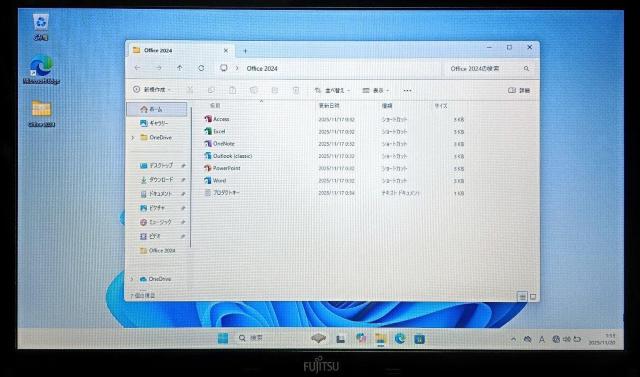Sort by the 更新日時 column header
640x377 pixels.
click(x=329, y=106)
